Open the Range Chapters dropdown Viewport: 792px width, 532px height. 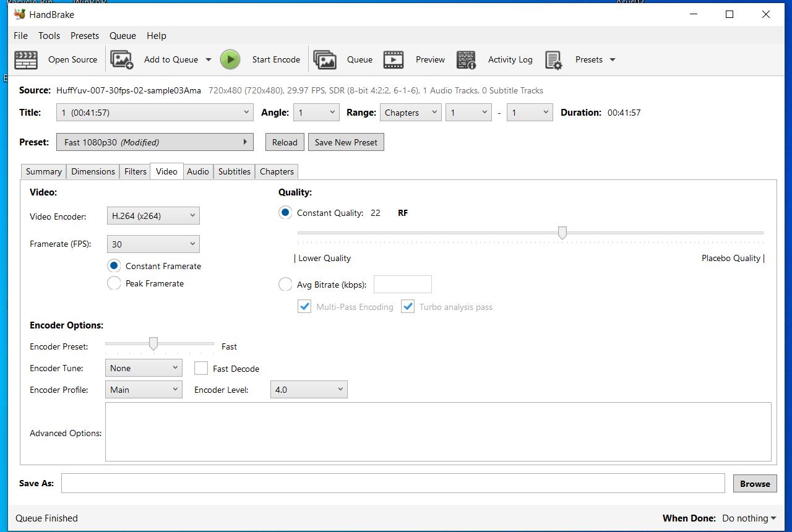(410, 113)
